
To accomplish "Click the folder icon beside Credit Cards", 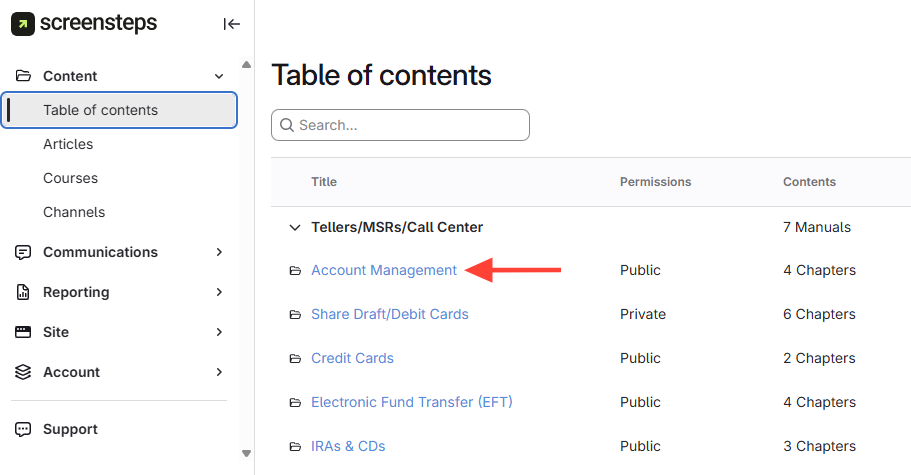I will pyautogui.click(x=295, y=358).
